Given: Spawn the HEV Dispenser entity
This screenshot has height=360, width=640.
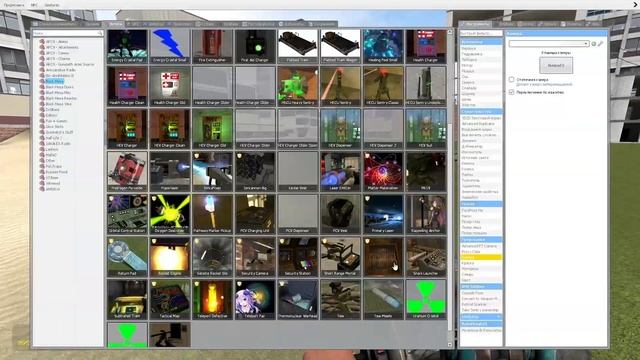Looking at the screenshot, I should click(340, 129).
